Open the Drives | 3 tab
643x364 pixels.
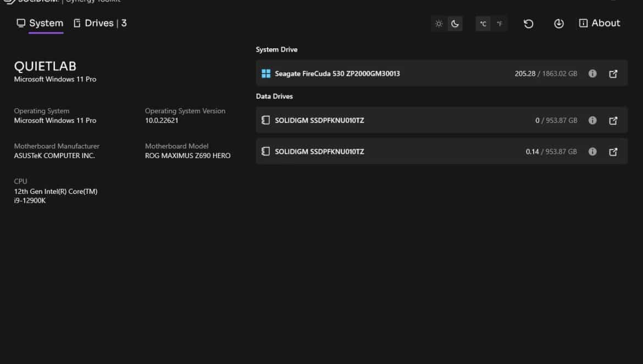pyautogui.click(x=100, y=24)
